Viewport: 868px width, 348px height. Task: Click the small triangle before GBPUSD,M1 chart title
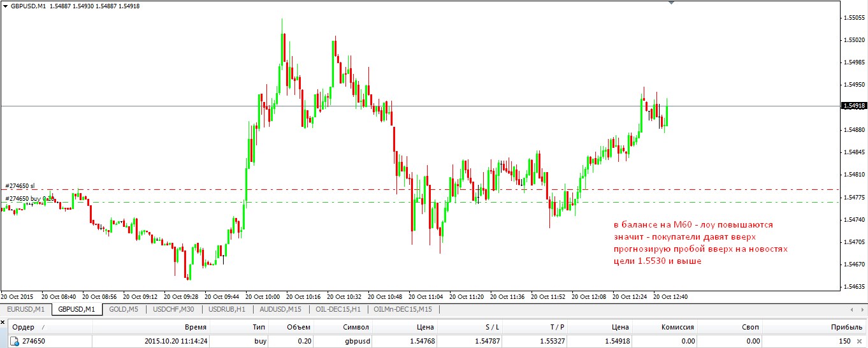pos(5,6)
